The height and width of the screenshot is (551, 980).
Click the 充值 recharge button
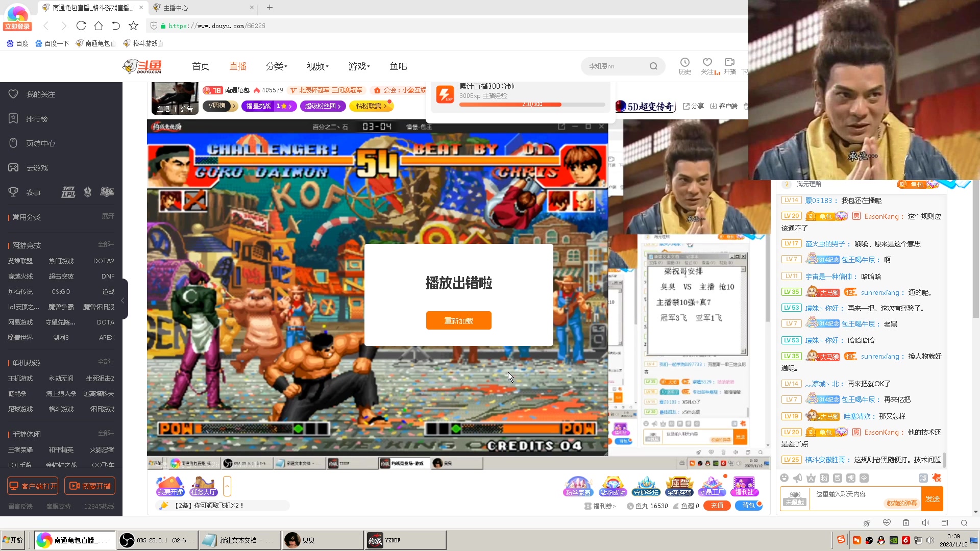pyautogui.click(x=717, y=506)
